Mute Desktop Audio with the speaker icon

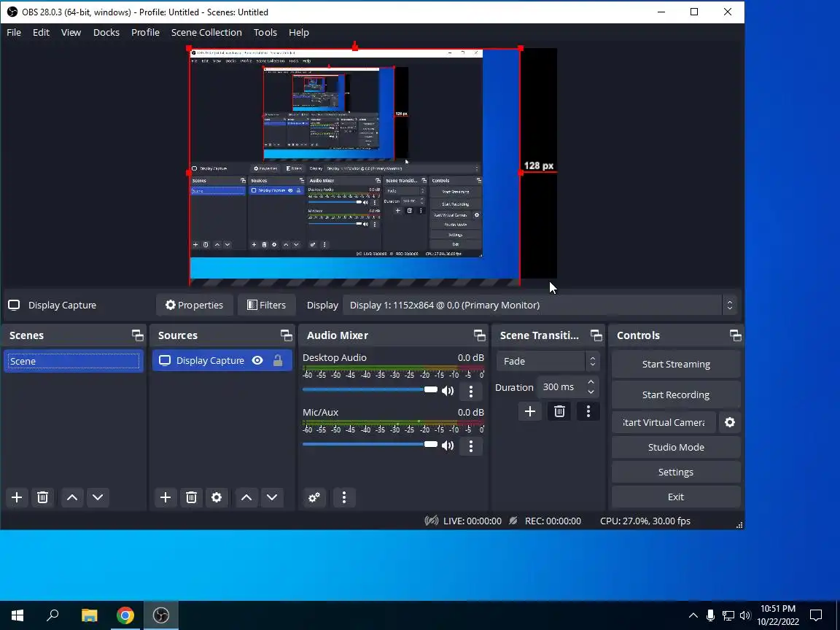click(447, 391)
